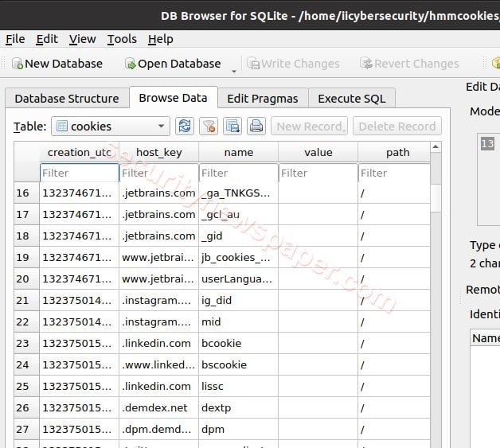Select row header 16
The image size is (500, 448).
pos(26,193)
